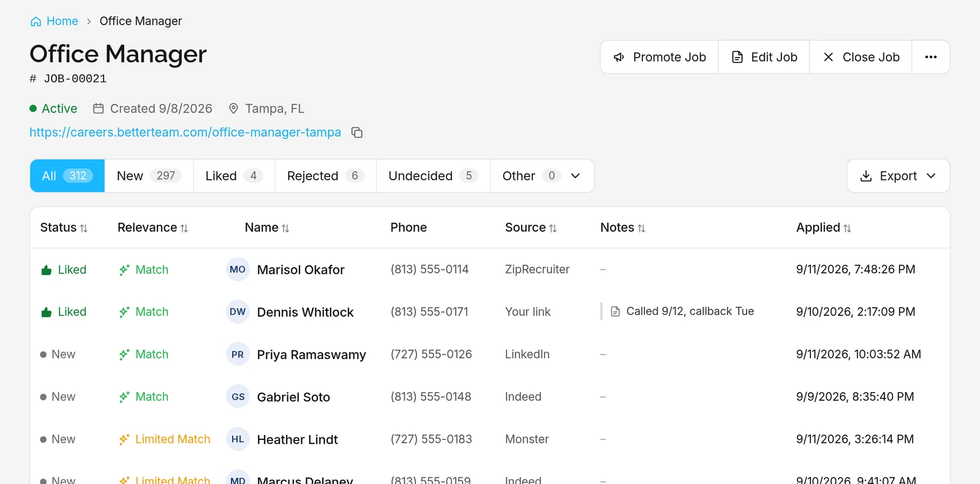The width and height of the screenshot is (980, 484).
Task: Click the MO avatar for Marisol Okafor
Action: (x=238, y=270)
